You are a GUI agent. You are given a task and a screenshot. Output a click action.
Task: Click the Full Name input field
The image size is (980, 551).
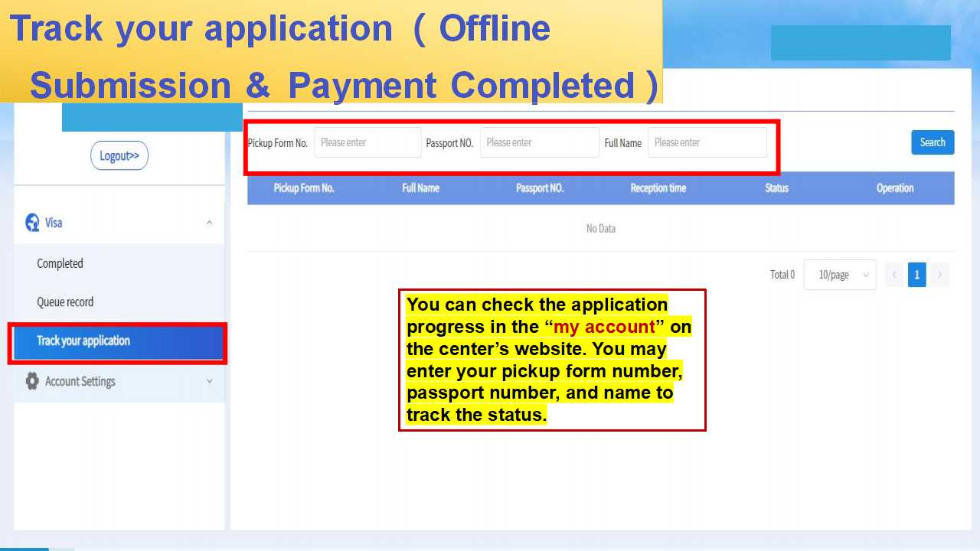[707, 142]
